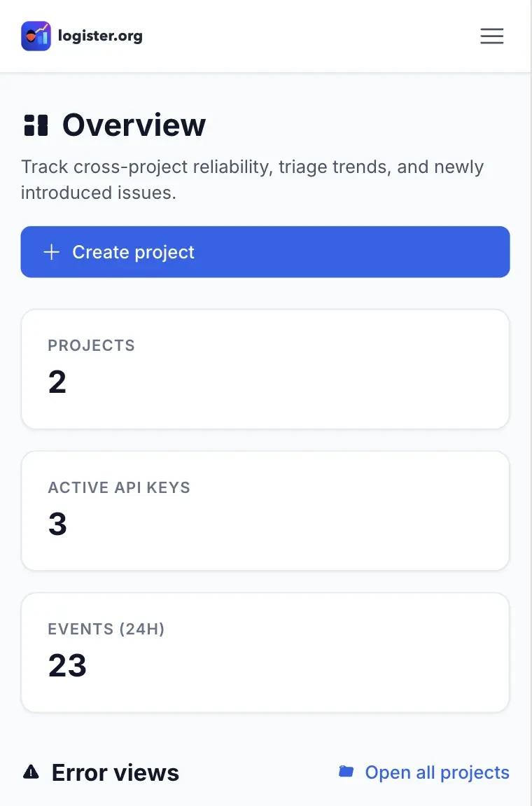Screen dimensions: 532x806
Task: Select the Active API Keys stat card
Action: coord(265,511)
